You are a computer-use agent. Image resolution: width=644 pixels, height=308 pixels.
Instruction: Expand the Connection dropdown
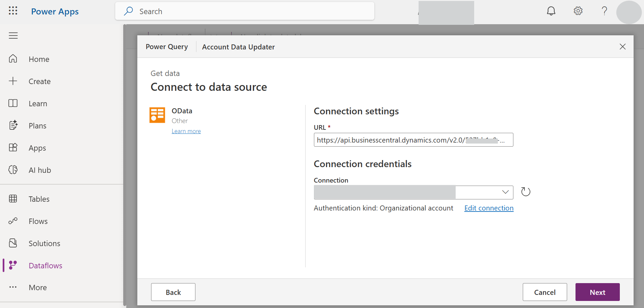[505, 192]
